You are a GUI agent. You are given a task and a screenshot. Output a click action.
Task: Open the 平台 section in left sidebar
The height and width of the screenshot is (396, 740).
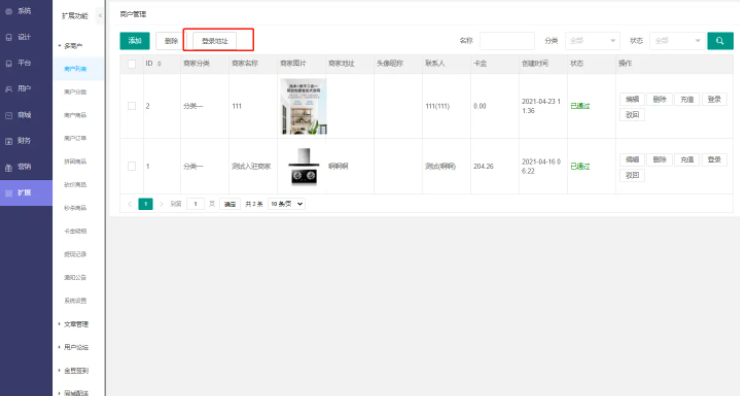[19, 63]
